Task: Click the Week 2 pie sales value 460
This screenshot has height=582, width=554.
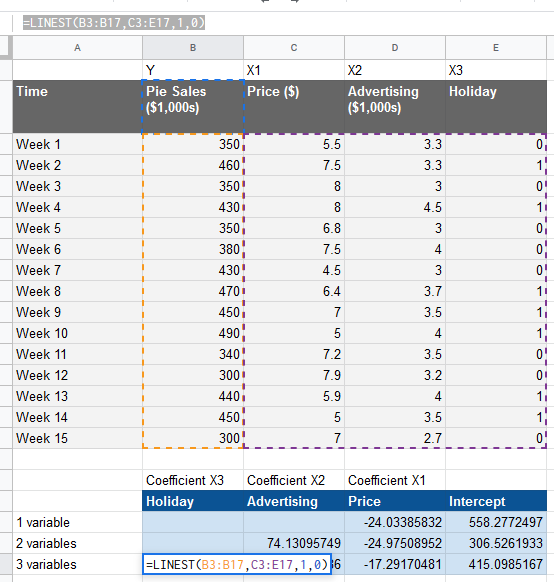Action: point(193,165)
